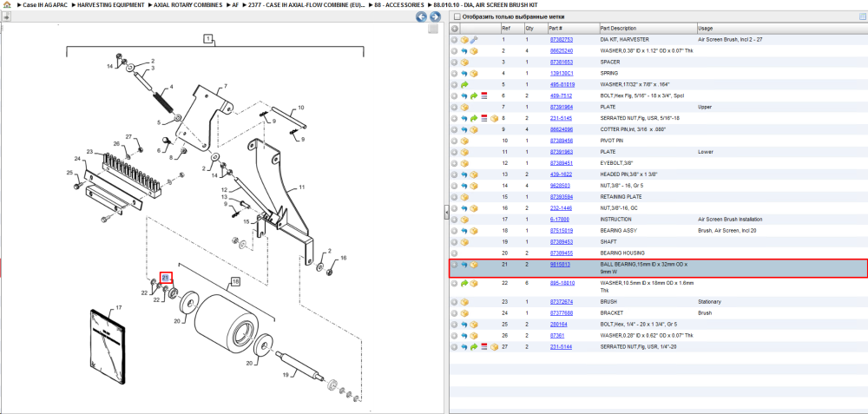
Task: Open 'AF' breadcrumb item
Action: [x=235, y=4]
